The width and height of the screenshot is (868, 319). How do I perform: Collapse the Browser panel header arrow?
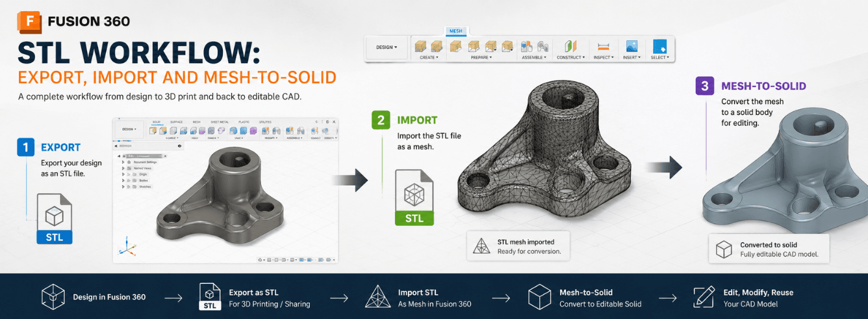pyautogui.click(x=116, y=146)
